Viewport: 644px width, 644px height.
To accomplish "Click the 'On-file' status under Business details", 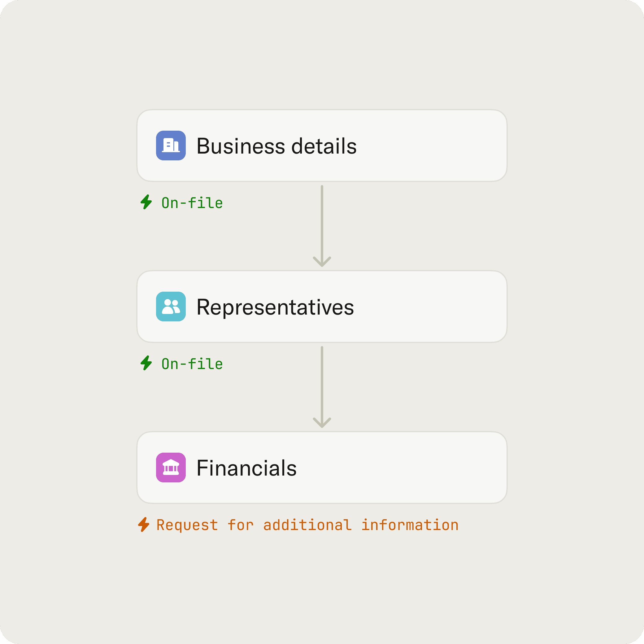I will (192, 203).
